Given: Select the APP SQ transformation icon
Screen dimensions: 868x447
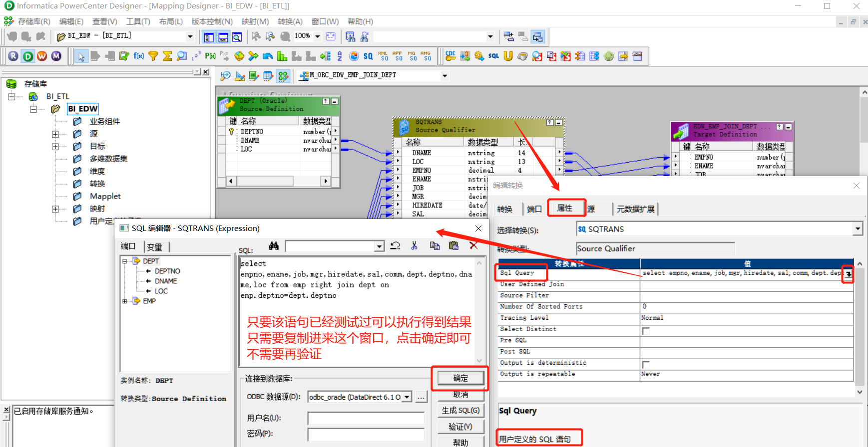Looking at the screenshot, I should [398, 56].
